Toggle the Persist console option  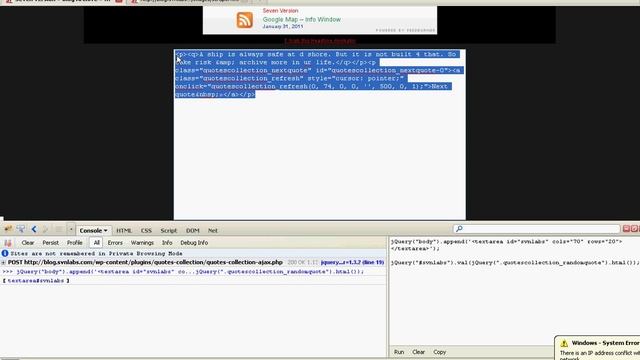point(51,243)
